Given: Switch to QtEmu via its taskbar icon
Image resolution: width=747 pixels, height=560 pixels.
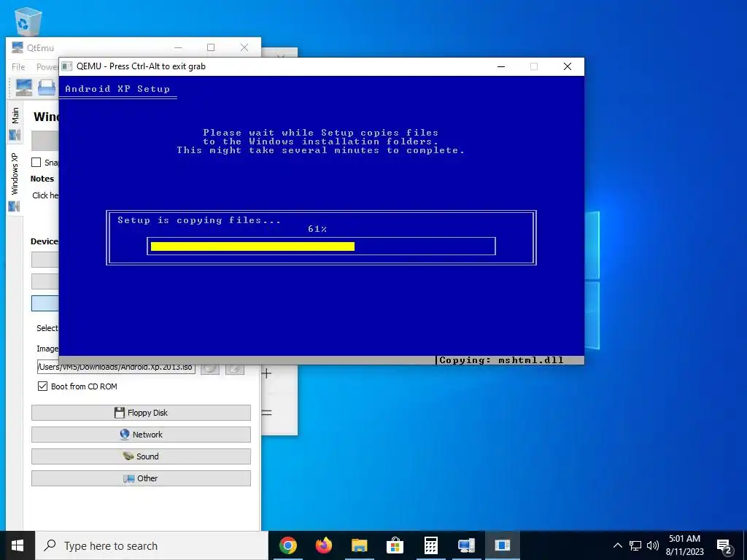Looking at the screenshot, I should [x=466, y=545].
